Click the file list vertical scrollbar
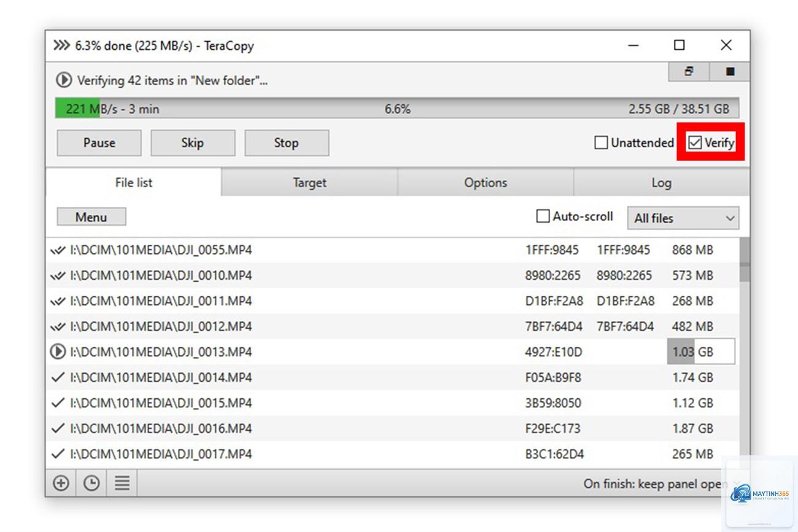Viewport: 798px width, 532px height. tap(744, 353)
